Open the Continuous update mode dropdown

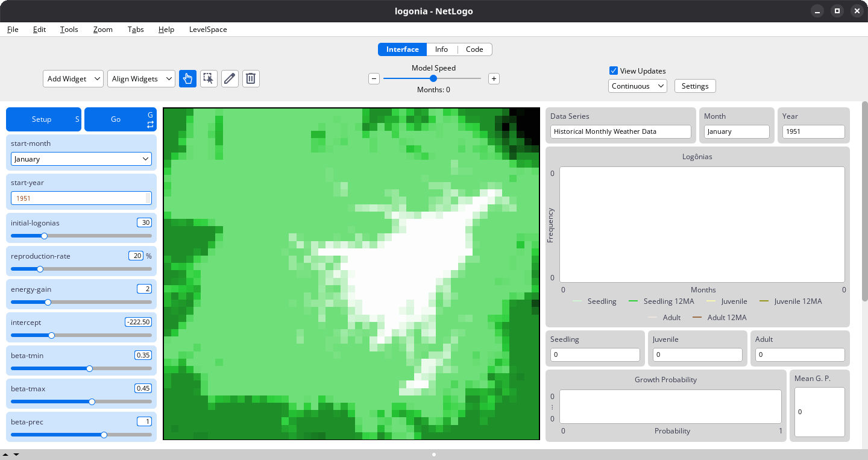(637, 86)
